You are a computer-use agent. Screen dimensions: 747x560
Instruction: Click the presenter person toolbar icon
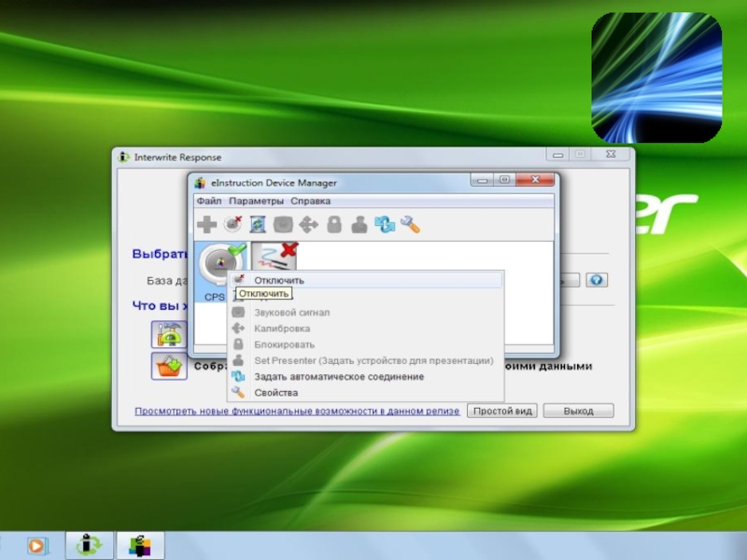point(359,225)
